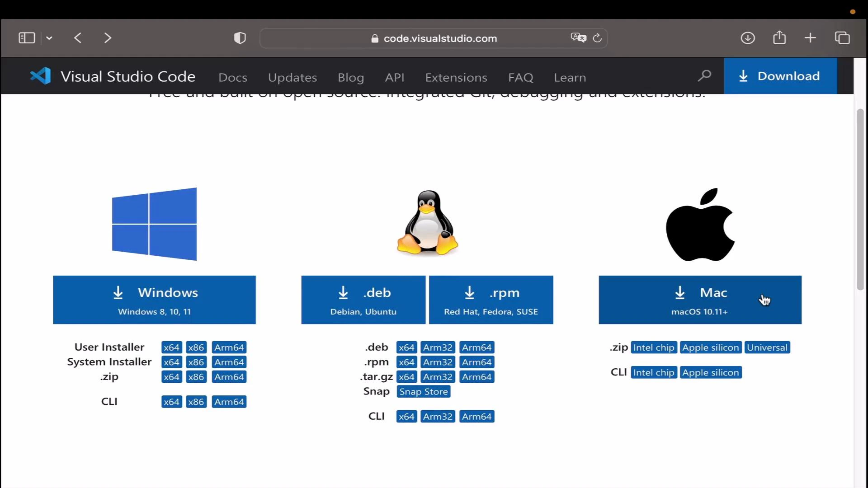Click the blue Download button in header
Viewport: 868px width, 488px height.
pos(780,76)
